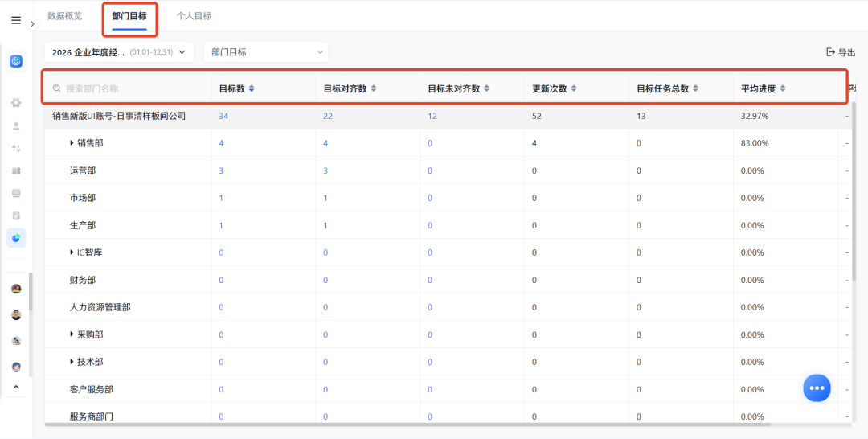Sort by 目标对齐数 column sort icon

point(374,88)
